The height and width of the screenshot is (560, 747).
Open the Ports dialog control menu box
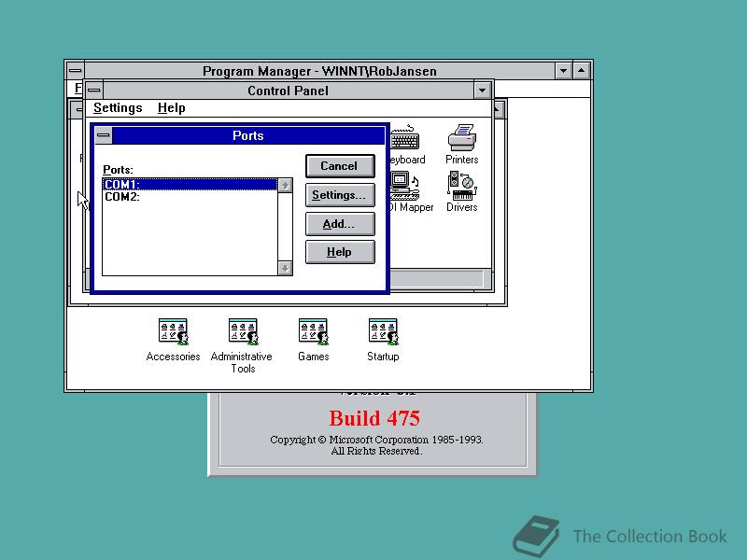104,135
